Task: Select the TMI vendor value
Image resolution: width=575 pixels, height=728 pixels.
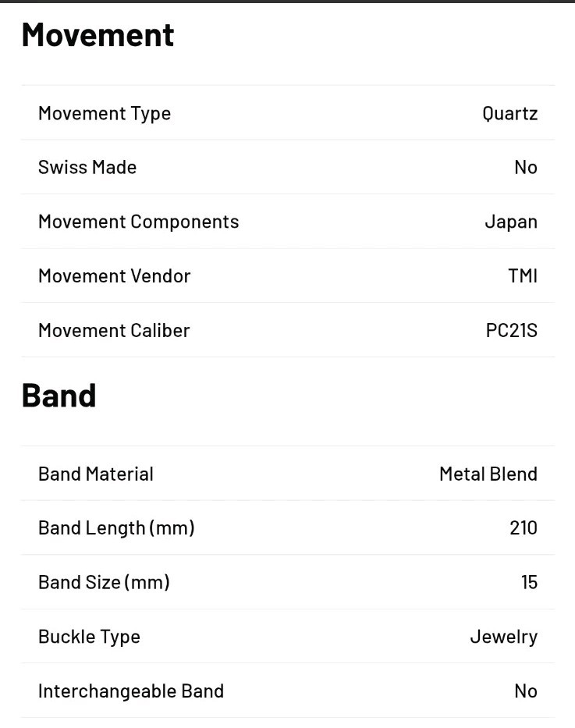Action: coord(523,275)
